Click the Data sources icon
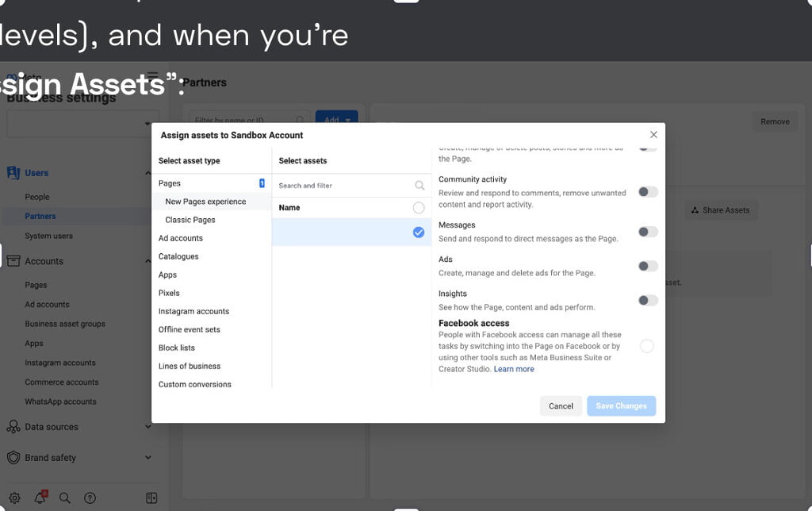 [13, 427]
